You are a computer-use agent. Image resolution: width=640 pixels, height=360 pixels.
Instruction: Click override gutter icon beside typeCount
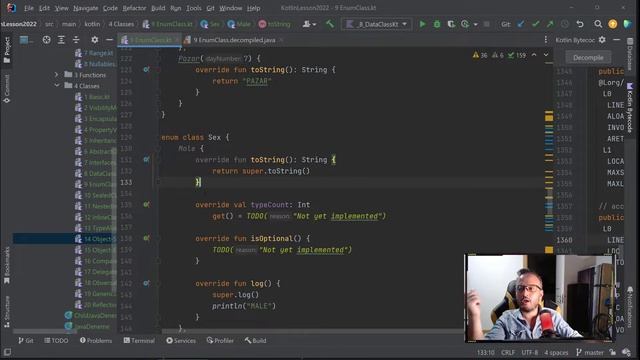(146, 204)
